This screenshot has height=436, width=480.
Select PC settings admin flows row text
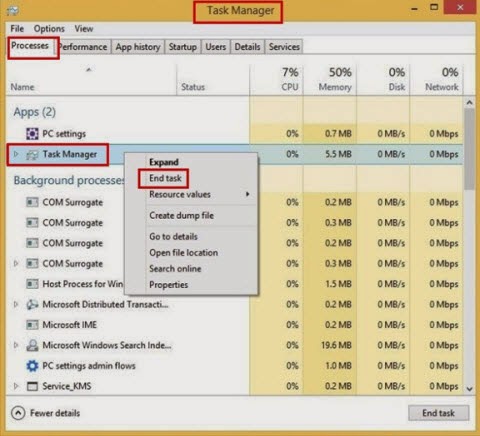[x=89, y=366]
